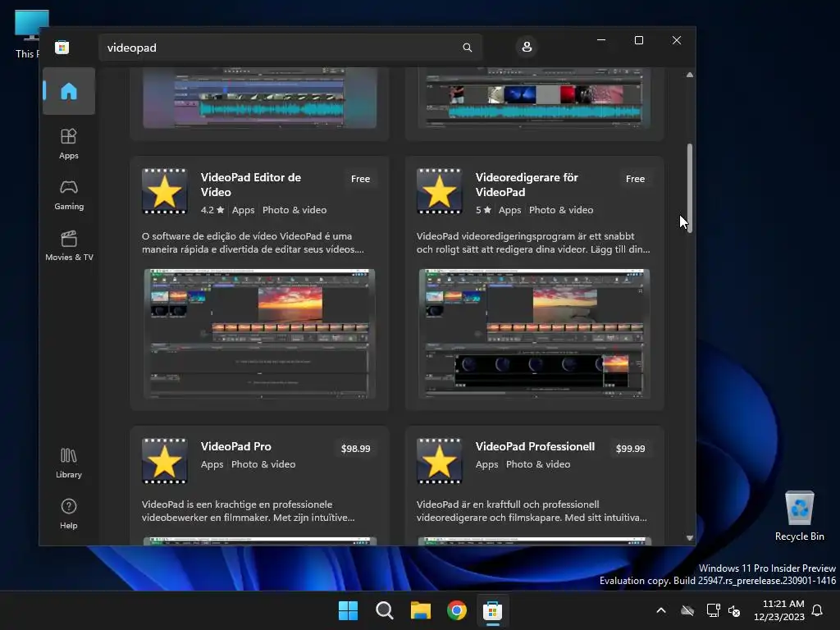Open the VideoPad Editor de Vídeo title
The height and width of the screenshot is (630, 840).
point(251,185)
